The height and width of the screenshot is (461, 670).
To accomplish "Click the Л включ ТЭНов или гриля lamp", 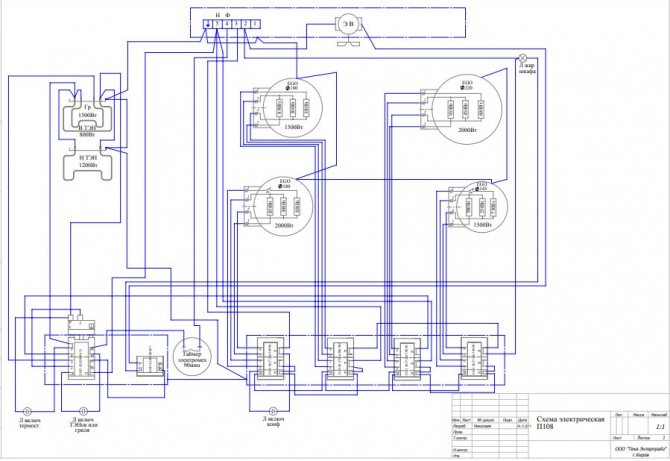I will pyautogui.click(x=81, y=410).
